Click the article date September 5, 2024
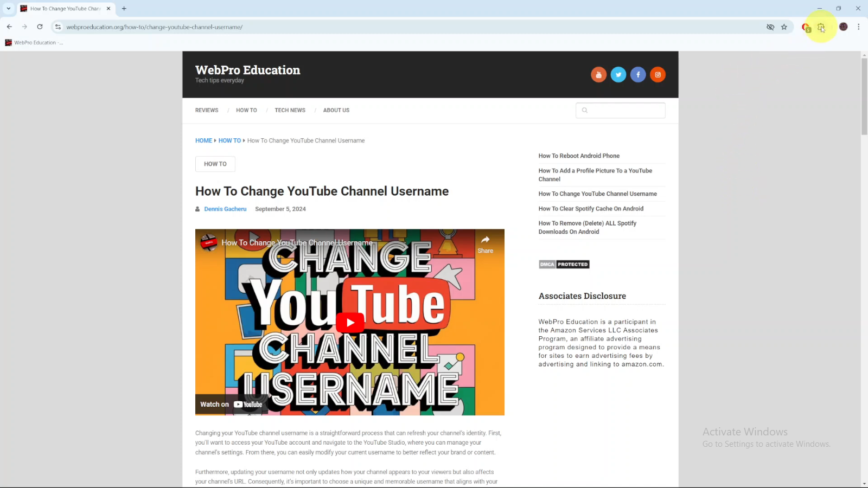This screenshot has height=488, width=868. (280, 209)
